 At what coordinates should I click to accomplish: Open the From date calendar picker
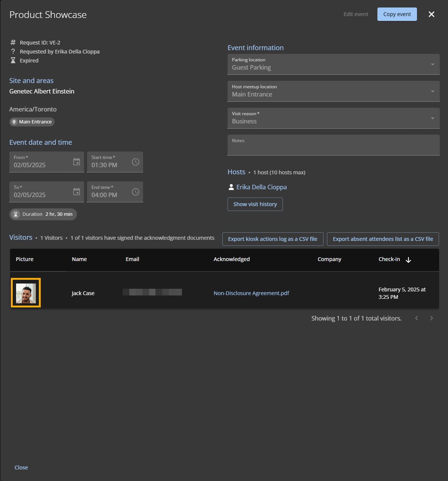click(x=77, y=162)
